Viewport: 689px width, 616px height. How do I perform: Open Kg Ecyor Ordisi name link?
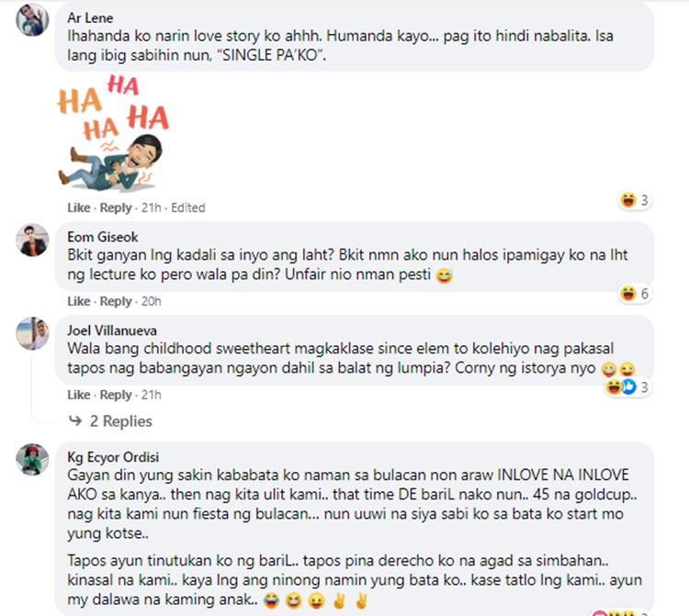[x=113, y=457]
